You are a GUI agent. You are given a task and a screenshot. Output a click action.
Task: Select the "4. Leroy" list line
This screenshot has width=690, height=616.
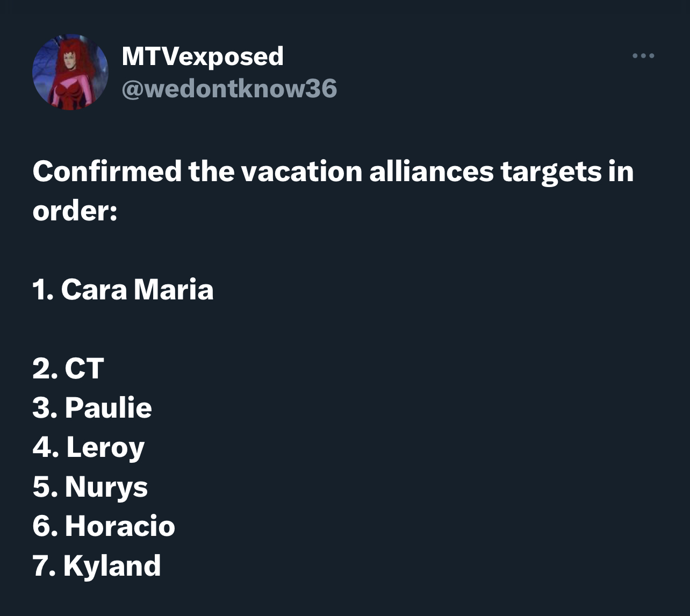pyautogui.click(x=89, y=448)
